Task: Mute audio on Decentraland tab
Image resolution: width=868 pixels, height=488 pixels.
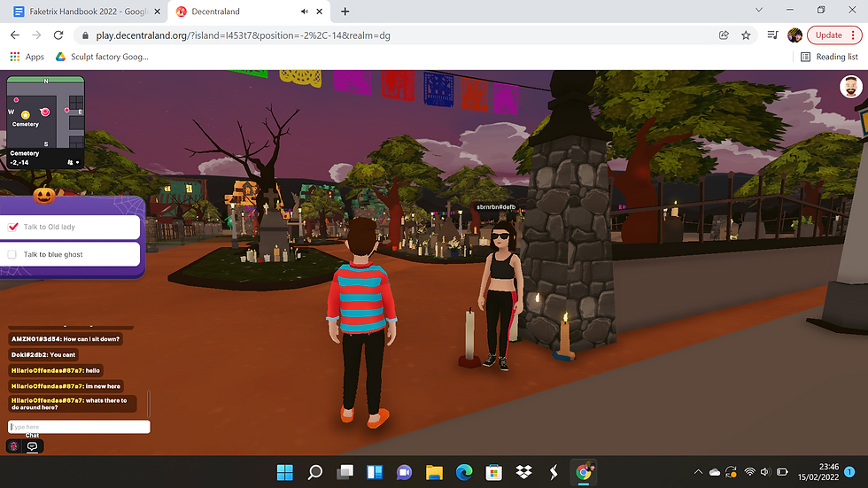Action: [x=304, y=11]
